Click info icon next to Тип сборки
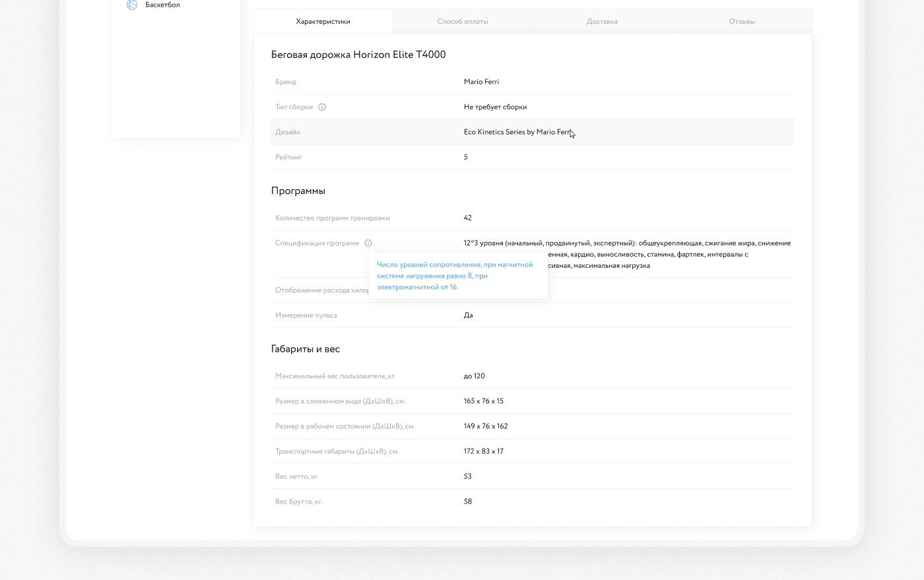 point(322,107)
